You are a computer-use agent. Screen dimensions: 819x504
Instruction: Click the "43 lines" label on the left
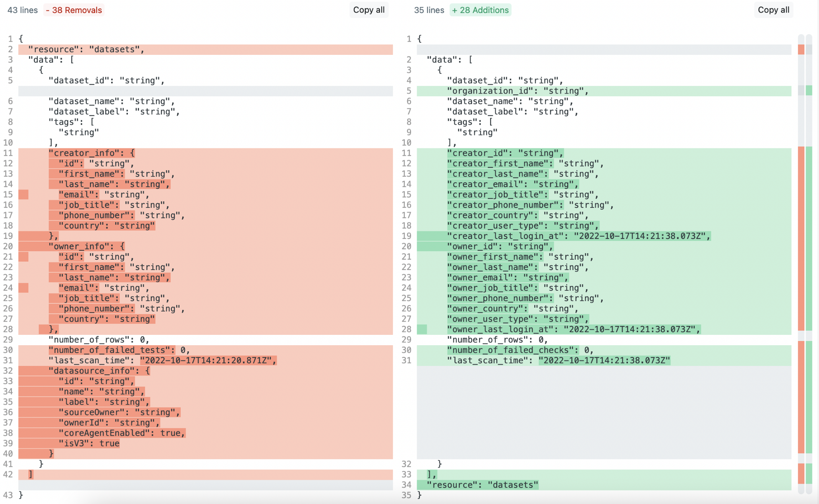click(23, 10)
